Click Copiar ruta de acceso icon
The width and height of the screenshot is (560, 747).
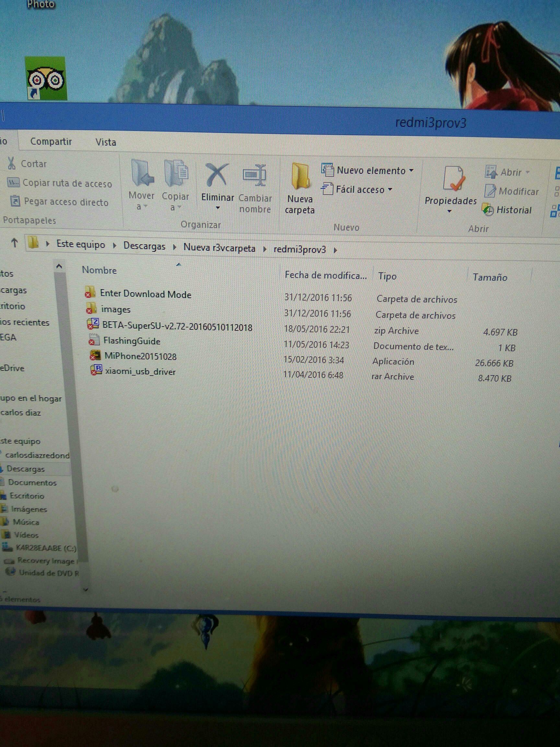pyautogui.click(x=13, y=183)
